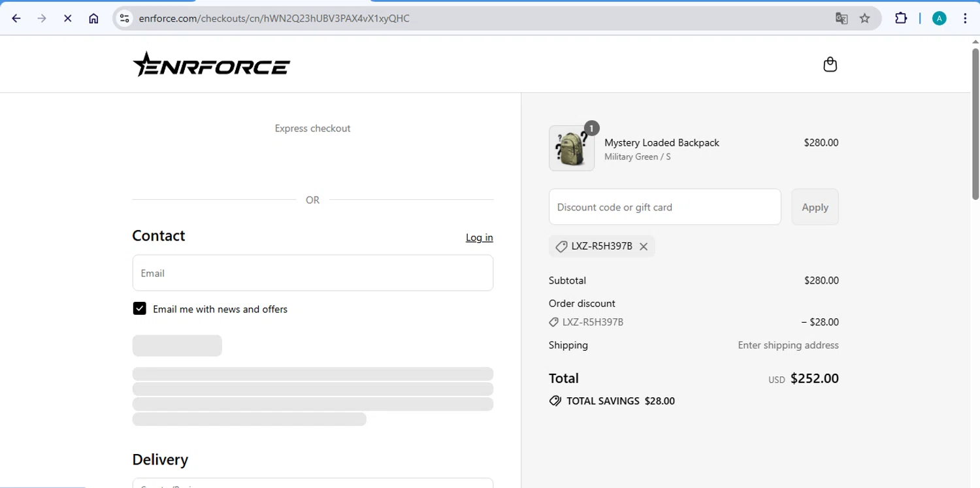Viewport: 980px width, 488px height.
Task: Click the 'Military Green / S' variant text
Action: (638, 157)
